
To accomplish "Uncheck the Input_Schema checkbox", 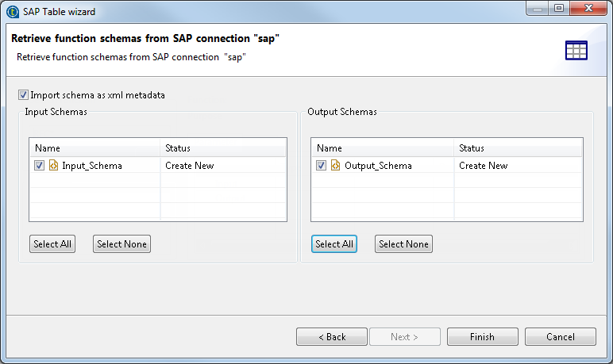I will (x=39, y=166).
